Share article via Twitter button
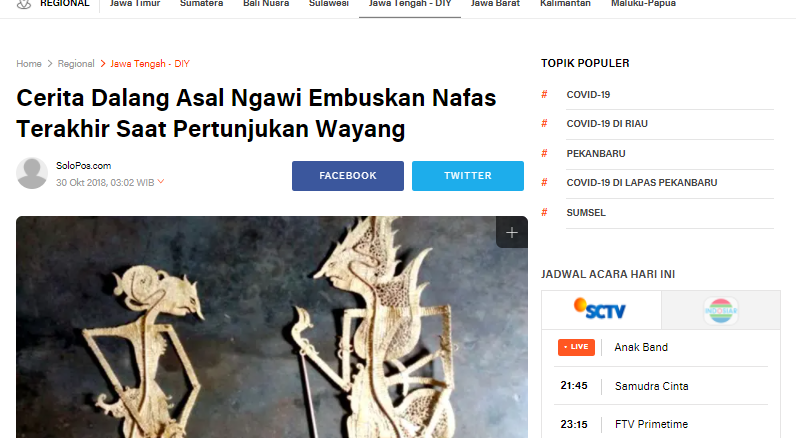This screenshot has width=796, height=438. coord(468,176)
